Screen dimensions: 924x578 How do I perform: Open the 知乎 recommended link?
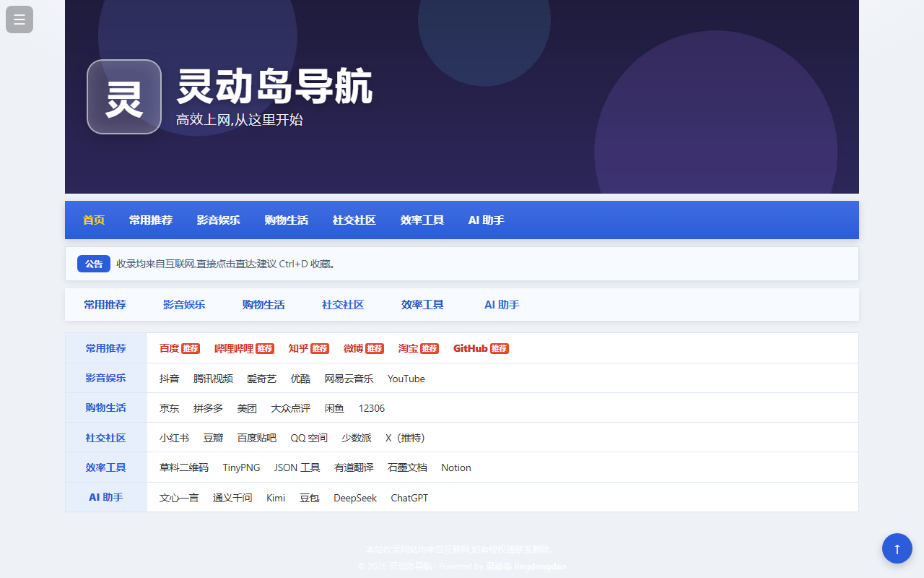pyautogui.click(x=309, y=348)
